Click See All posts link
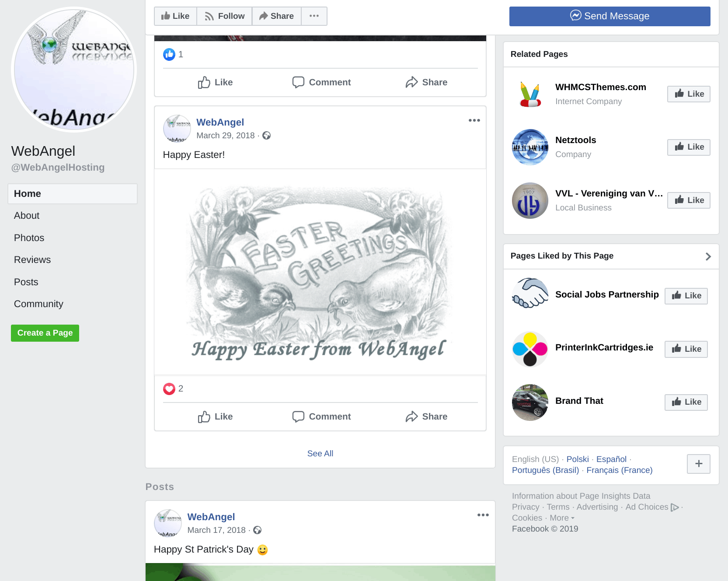The width and height of the screenshot is (728, 581). point(320,454)
